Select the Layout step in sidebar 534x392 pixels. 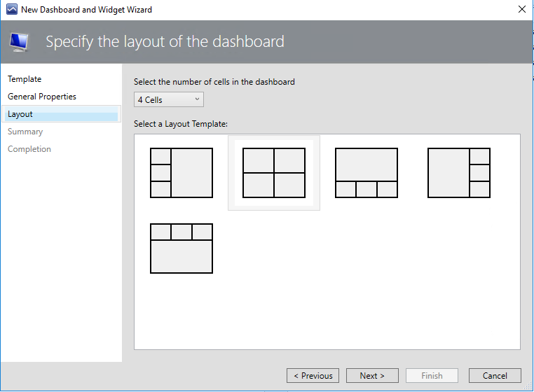pyautogui.click(x=61, y=114)
